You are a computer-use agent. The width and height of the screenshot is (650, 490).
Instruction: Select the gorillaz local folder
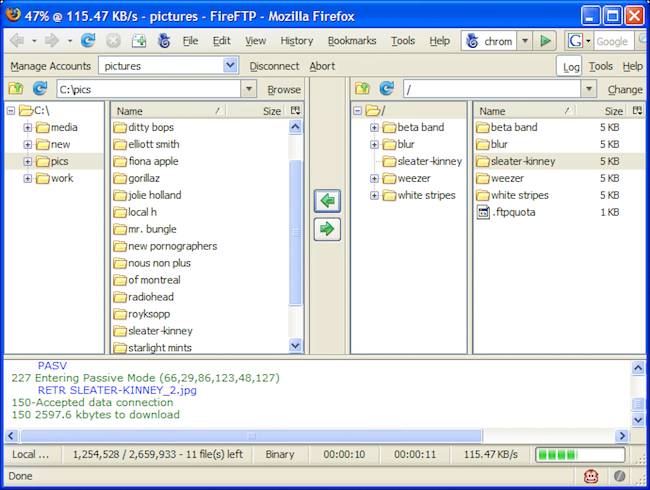[x=144, y=178]
